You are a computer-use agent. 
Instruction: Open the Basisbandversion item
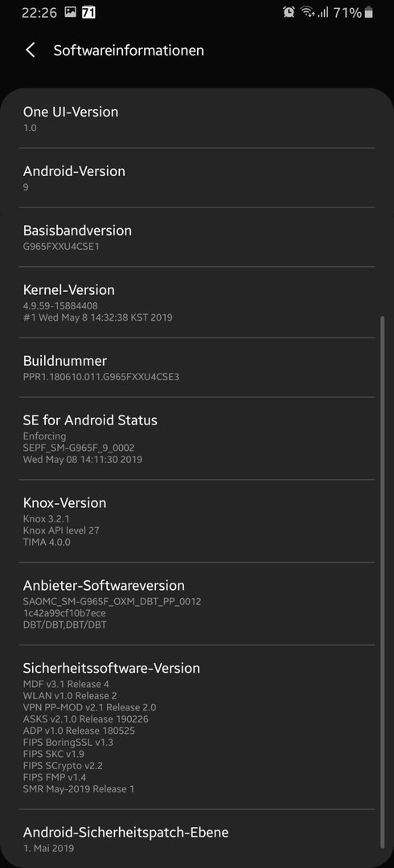coord(197,237)
